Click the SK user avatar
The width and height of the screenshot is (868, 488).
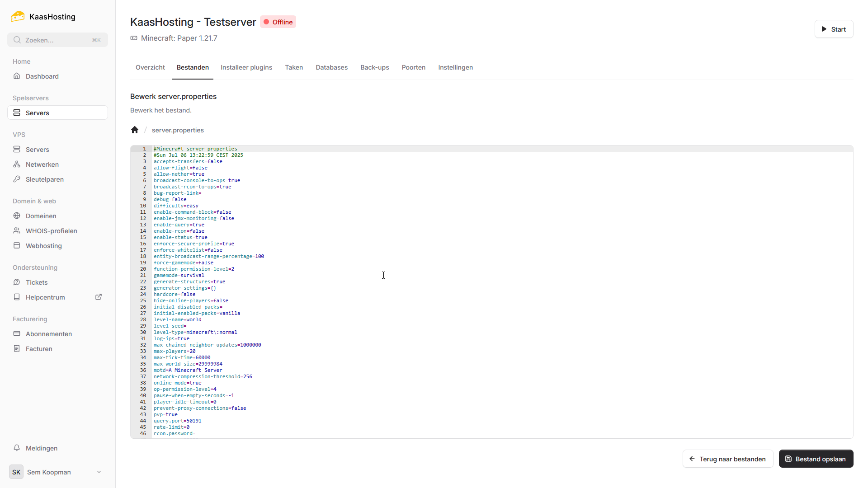point(16,472)
